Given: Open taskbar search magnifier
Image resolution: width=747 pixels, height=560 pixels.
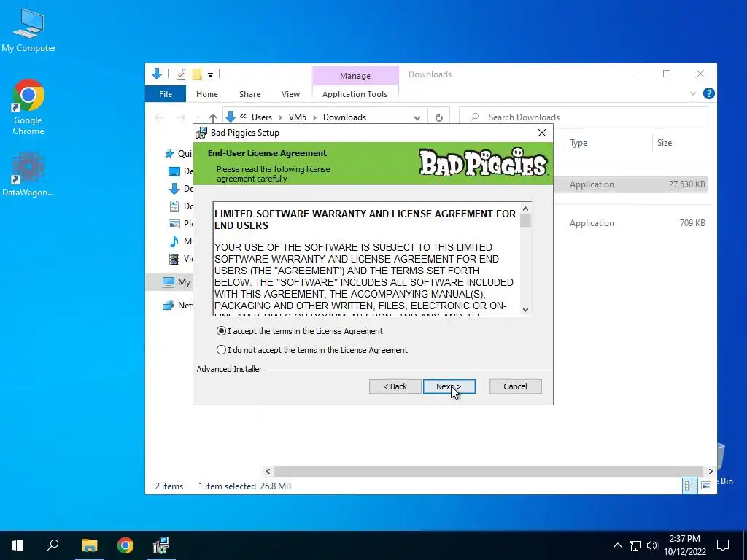Looking at the screenshot, I should [x=53, y=545].
